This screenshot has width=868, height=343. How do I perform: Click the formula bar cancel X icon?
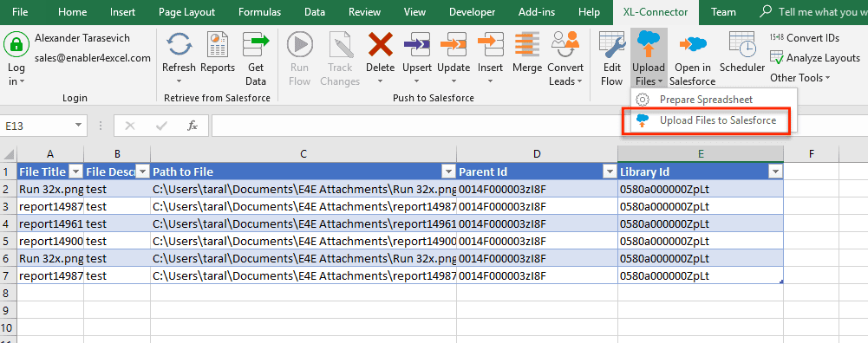click(x=130, y=126)
